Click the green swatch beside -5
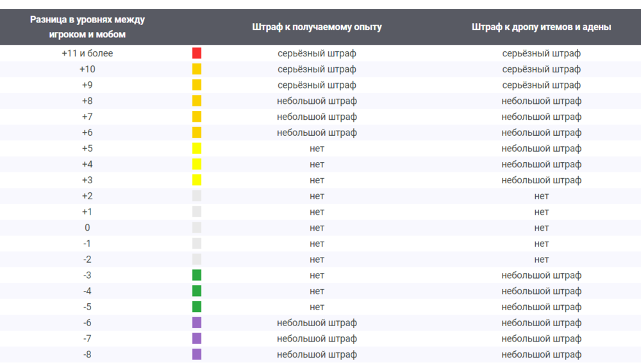Image resolution: width=641 pixels, height=364 pixels. click(x=197, y=306)
